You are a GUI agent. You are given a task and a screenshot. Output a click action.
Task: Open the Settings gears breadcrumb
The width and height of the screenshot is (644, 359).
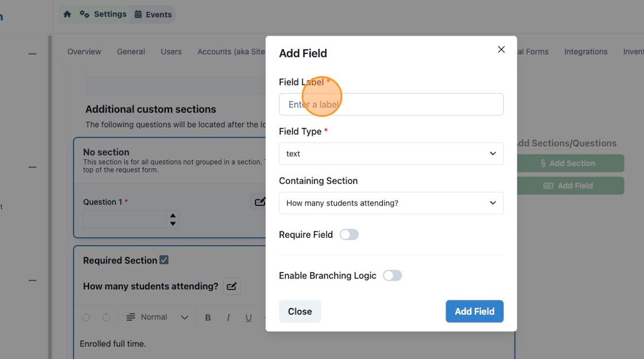point(103,14)
